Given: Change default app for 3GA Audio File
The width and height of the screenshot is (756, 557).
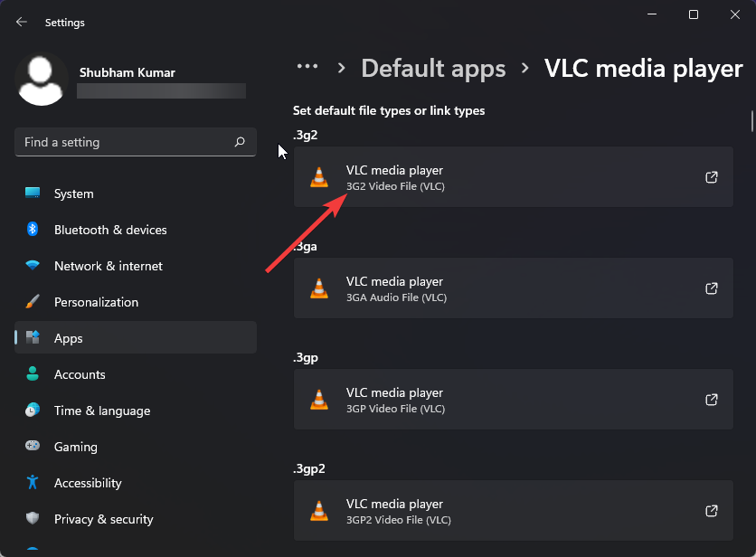Looking at the screenshot, I should point(514,288).
